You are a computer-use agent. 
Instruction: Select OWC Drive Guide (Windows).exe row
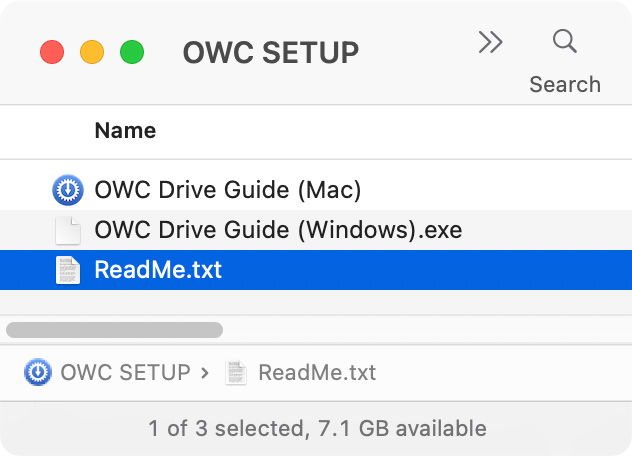(x=316, y=230)
